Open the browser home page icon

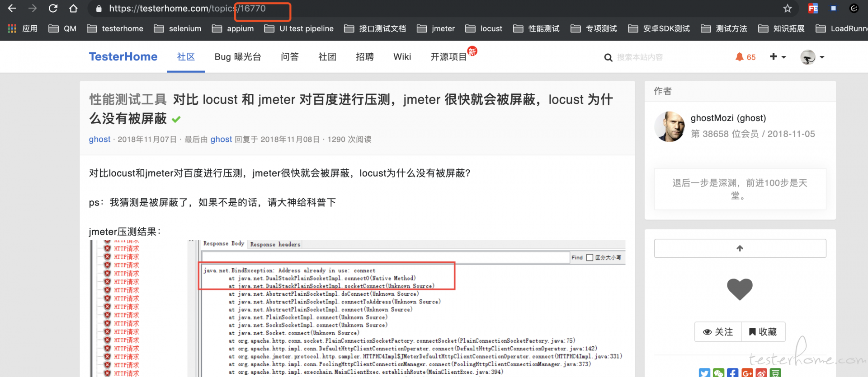(73, 8)
